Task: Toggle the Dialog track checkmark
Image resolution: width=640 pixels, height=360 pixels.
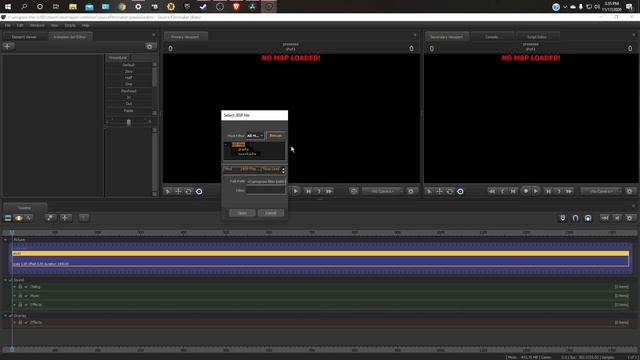Action: point(26,287)
